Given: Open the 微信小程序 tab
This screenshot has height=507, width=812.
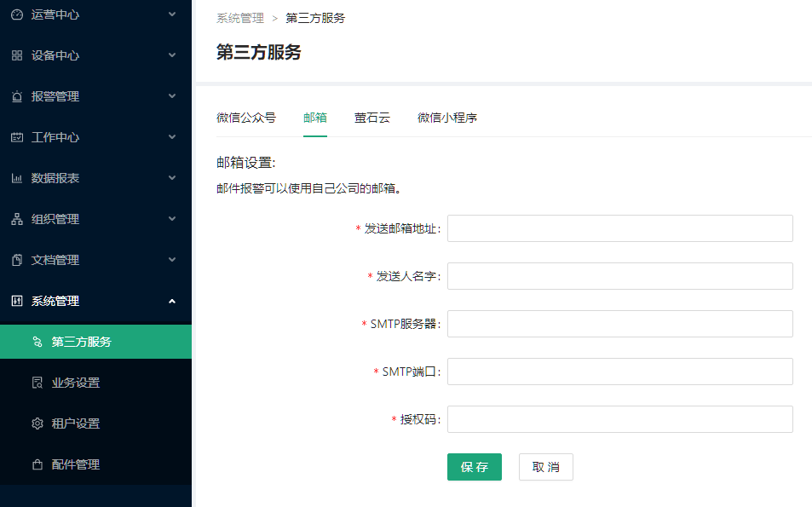Looking at the screenshot, I should [447, 118].
